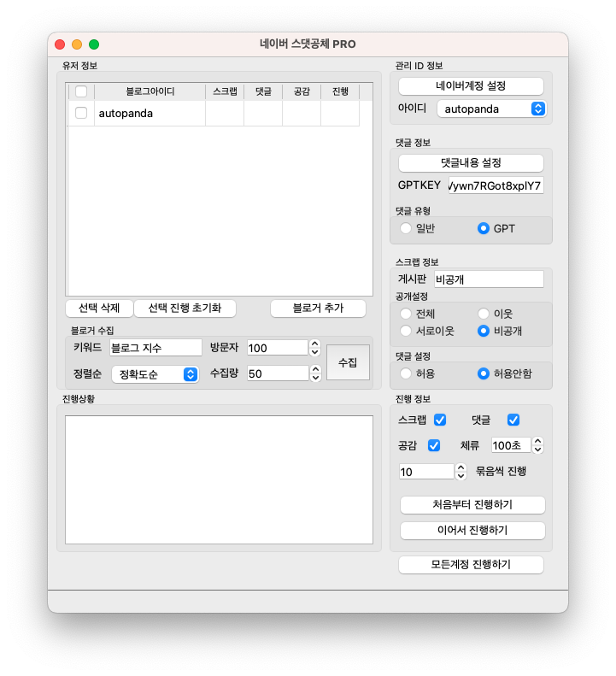This screenshot has height=676, width=616.
Task: Click the 선택 삭제 button
Action: [x=99, y=308]
